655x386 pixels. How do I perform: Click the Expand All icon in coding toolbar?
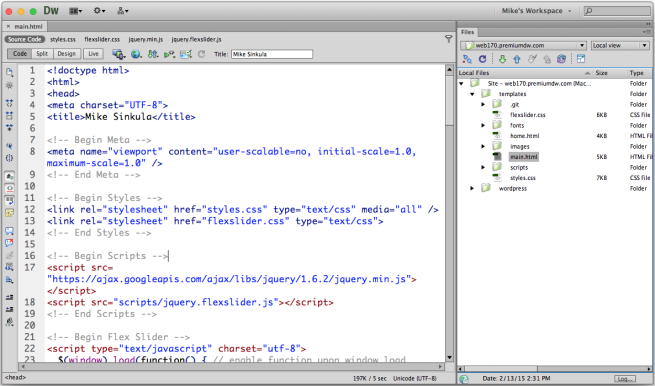[9, 127]
